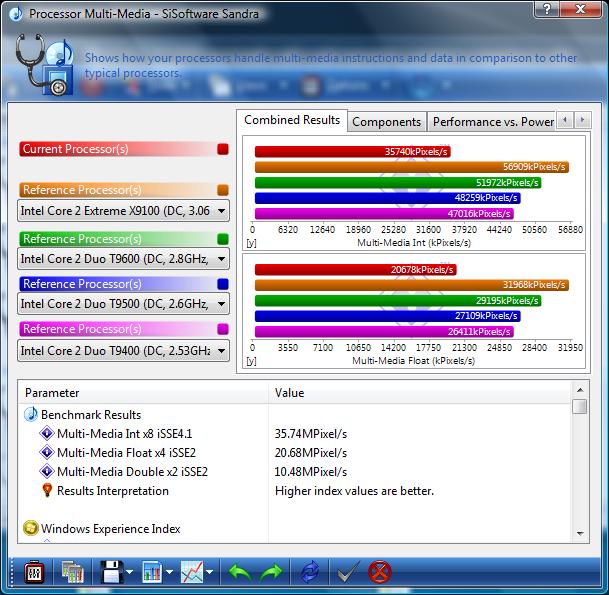Click the Multi-Media Float axis label
609x595 pixels.
point(413,361)
